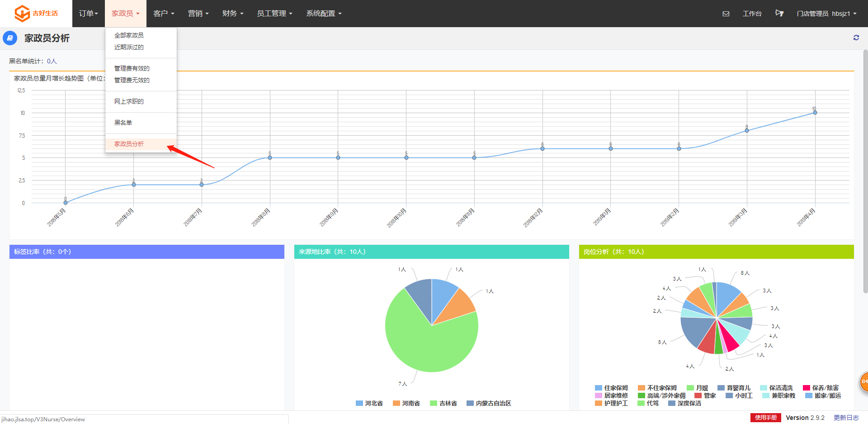Toggle 河北省 legend swatch

coord(359,403)
